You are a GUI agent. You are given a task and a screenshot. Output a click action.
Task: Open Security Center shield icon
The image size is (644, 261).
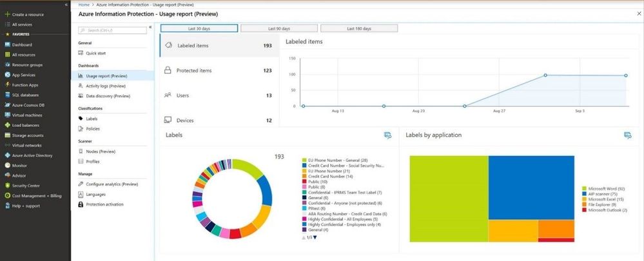click(7, 186)
